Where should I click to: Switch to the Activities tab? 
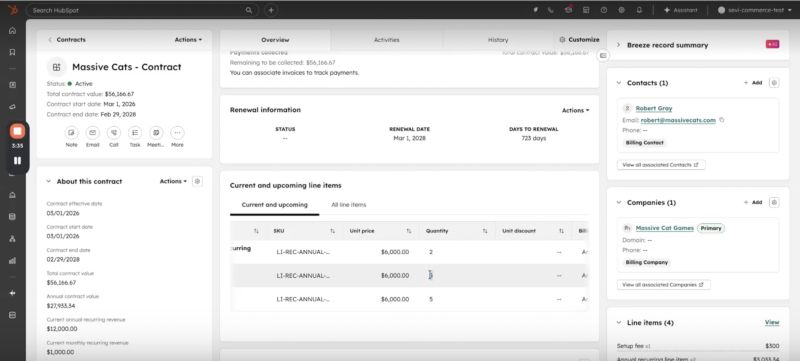pos(387,40)
